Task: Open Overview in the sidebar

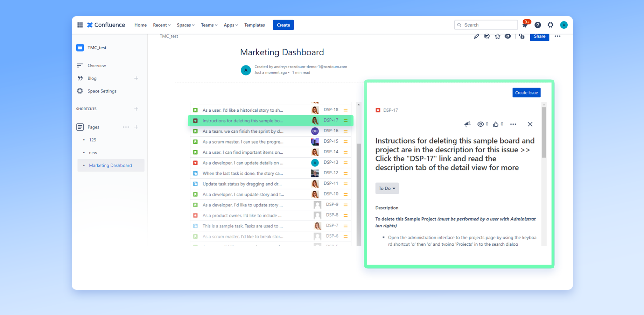Action: point(97,65)
